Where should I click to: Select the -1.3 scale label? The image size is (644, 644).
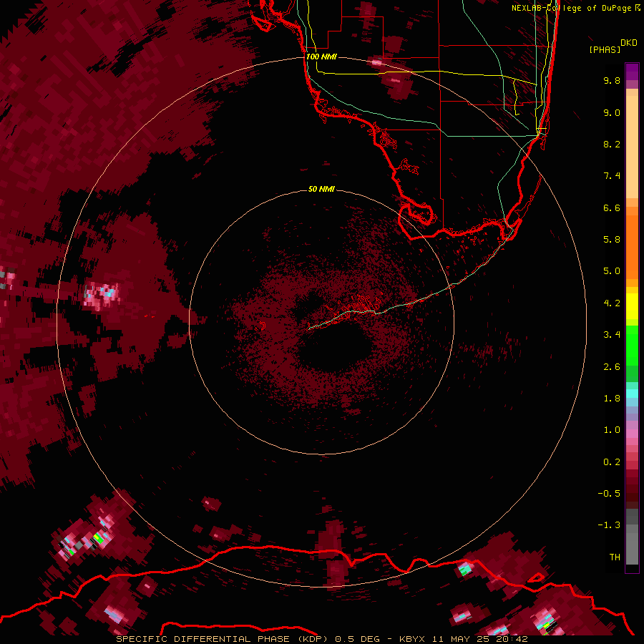[609, 525]
